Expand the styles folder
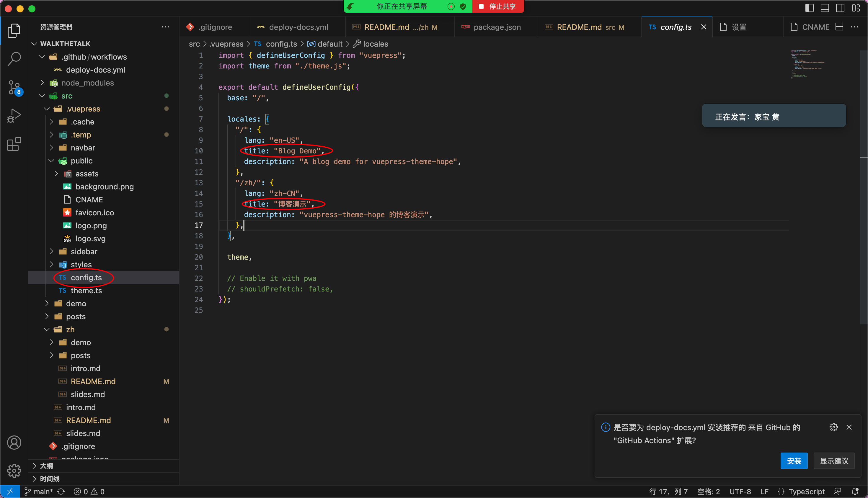Image resolution: width=868 pixels, height=498 pixels. [52, 264]
